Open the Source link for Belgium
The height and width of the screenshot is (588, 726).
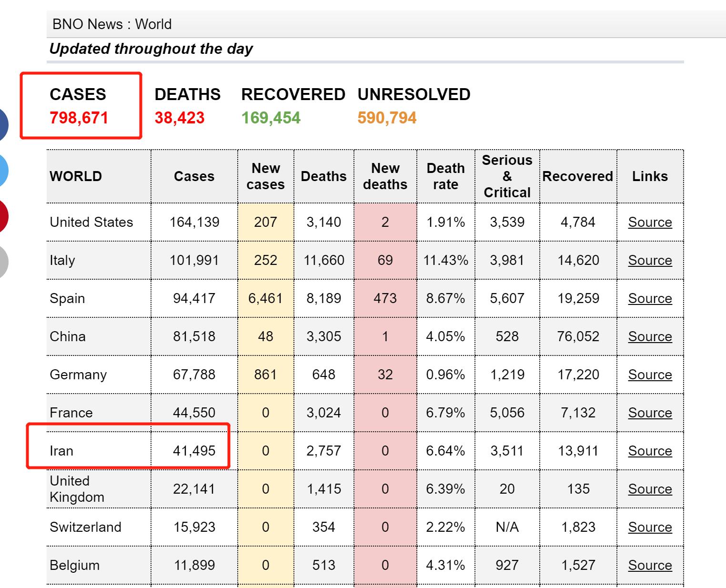coord(650,565)
